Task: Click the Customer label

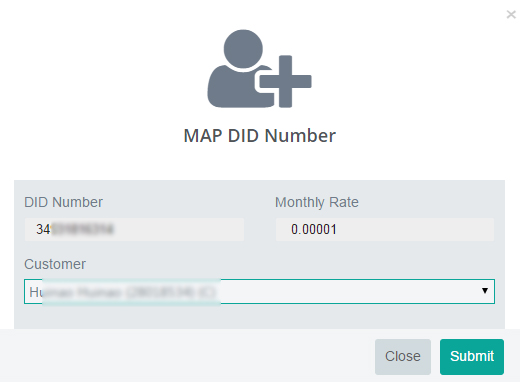Action: 55,264
